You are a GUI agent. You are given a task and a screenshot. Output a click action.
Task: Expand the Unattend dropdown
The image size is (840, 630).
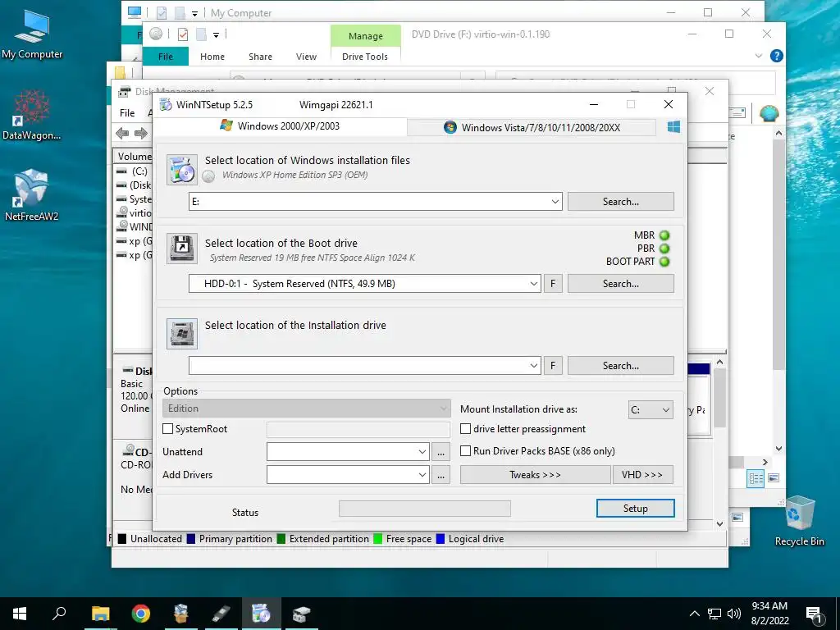[422, 452]
